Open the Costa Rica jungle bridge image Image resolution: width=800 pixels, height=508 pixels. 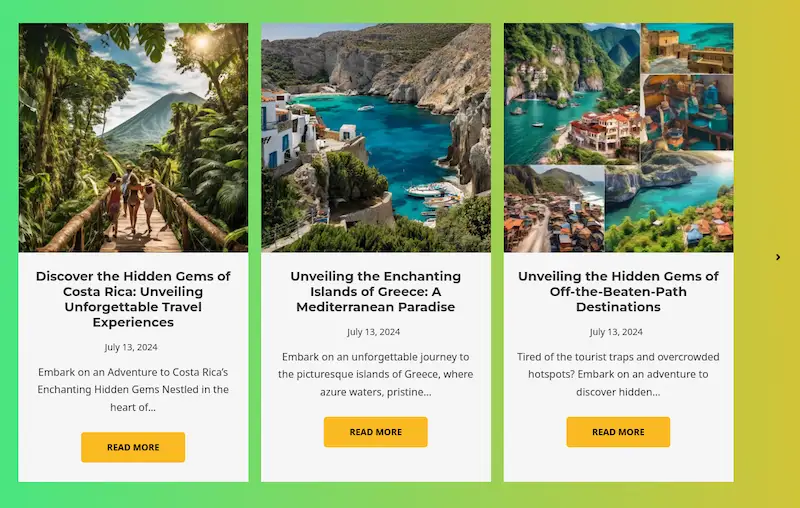click(133, 138)
